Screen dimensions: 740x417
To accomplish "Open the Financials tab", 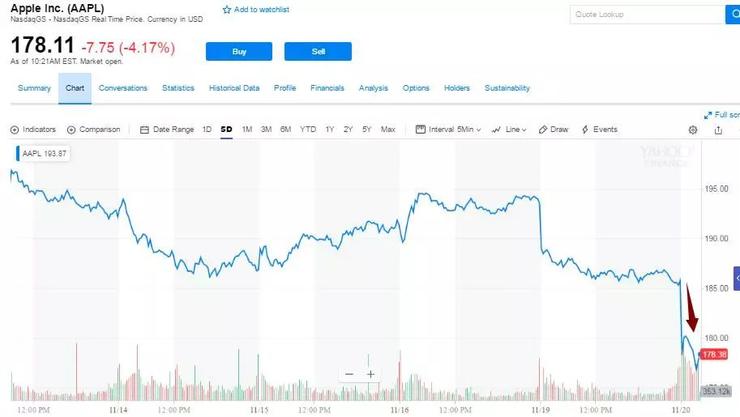I will pos(327,88).
